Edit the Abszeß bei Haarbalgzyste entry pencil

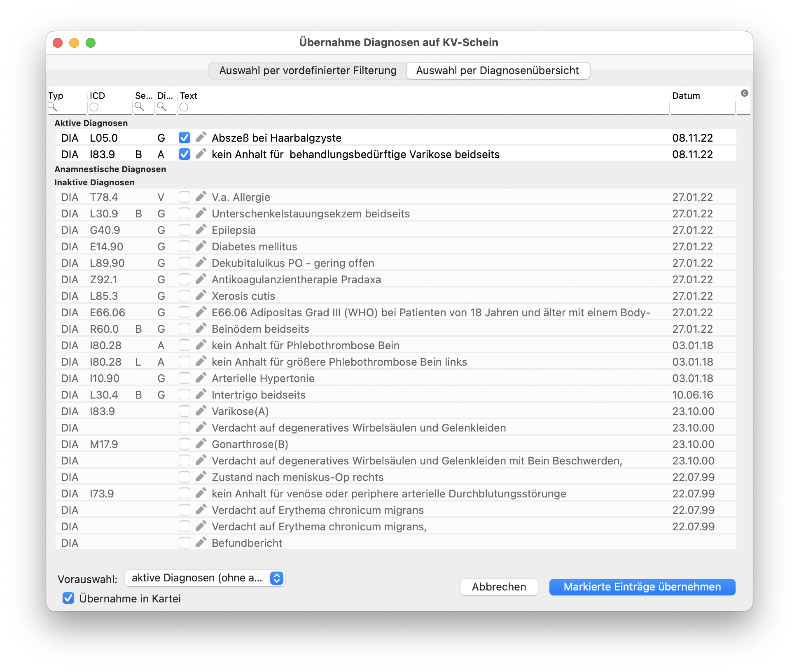[201, 137]
